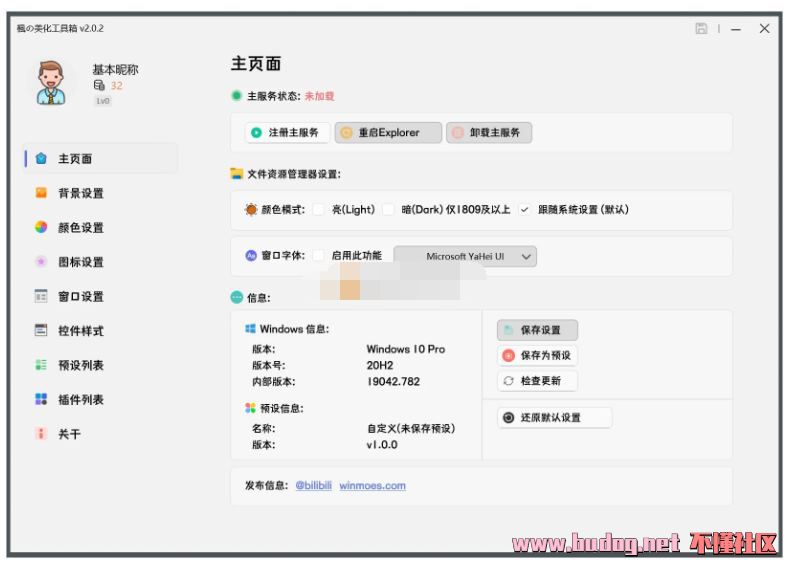Click the 背景设置 sidebar icon
786x564 pixels.
point(41,193)
